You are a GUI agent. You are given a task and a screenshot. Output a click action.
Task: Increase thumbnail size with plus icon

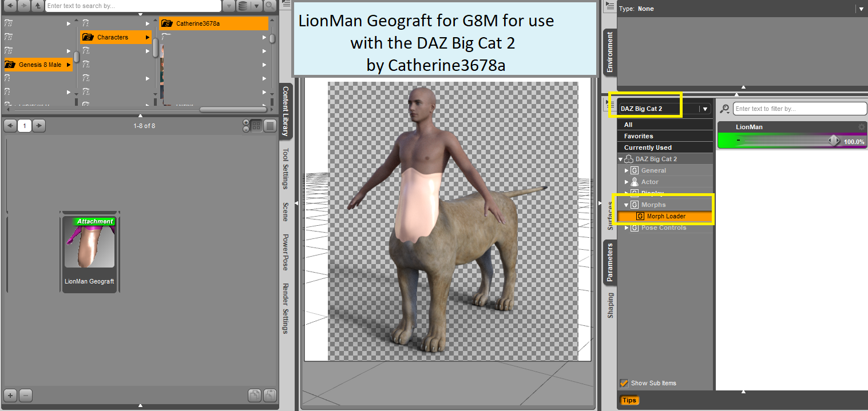(246, 122)
